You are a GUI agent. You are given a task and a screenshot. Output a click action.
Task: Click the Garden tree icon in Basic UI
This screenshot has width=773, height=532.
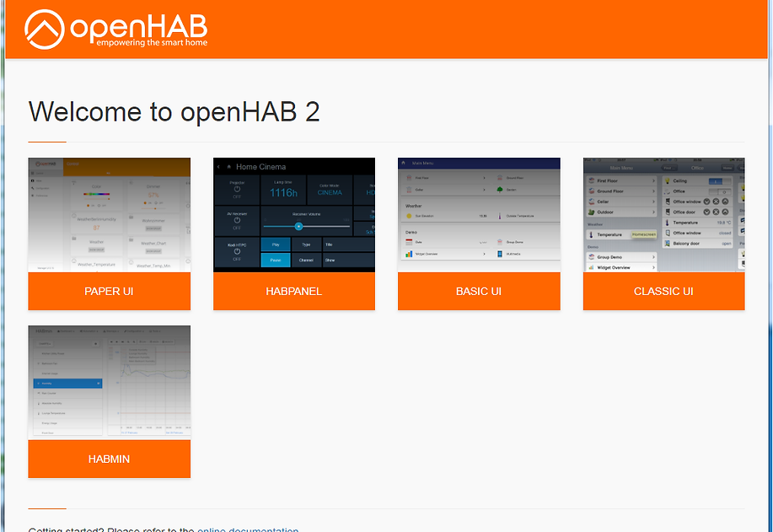tap(499, 190)
